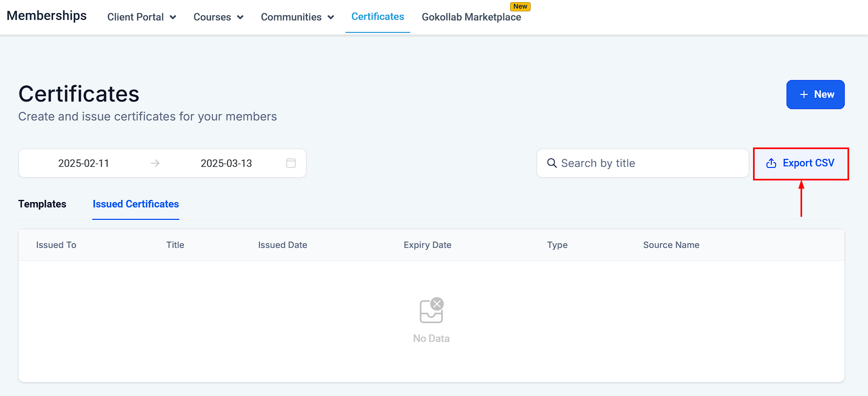Select the Issued Certificates tab
Screen dimensions: 868x396
(135, 204)
